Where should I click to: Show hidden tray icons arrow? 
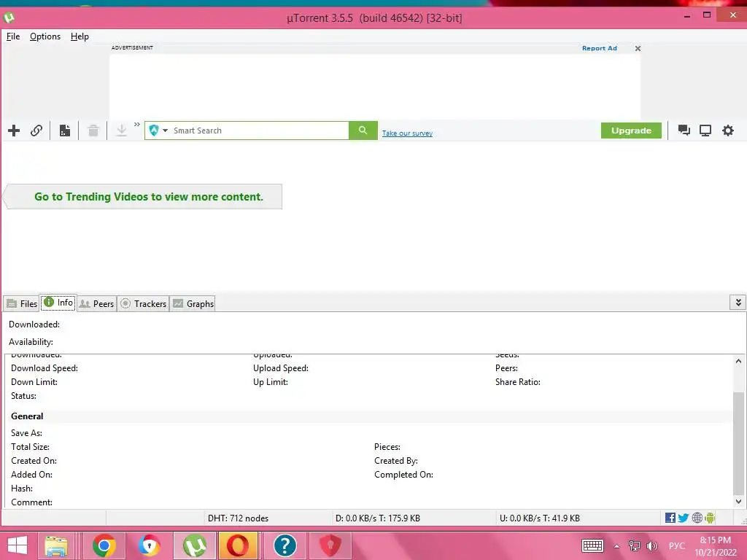[616, 546]
